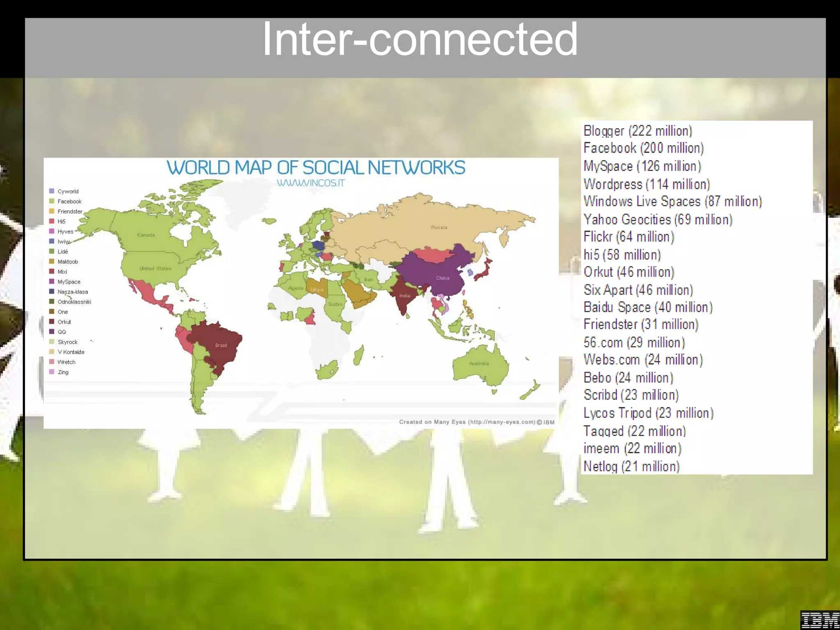The width and height of the screenshot is (840, 630).
Task: Click Iran on the world map
Action: click(368, 280)
